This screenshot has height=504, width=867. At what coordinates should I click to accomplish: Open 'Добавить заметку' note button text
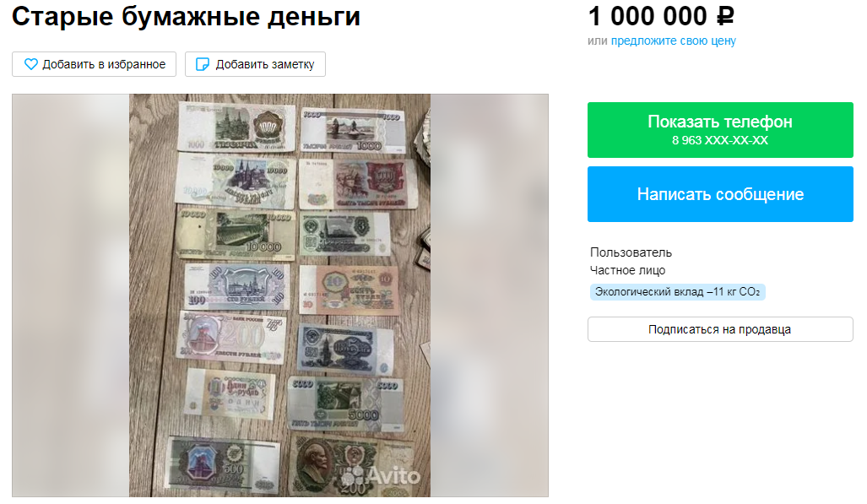(265, 64)
